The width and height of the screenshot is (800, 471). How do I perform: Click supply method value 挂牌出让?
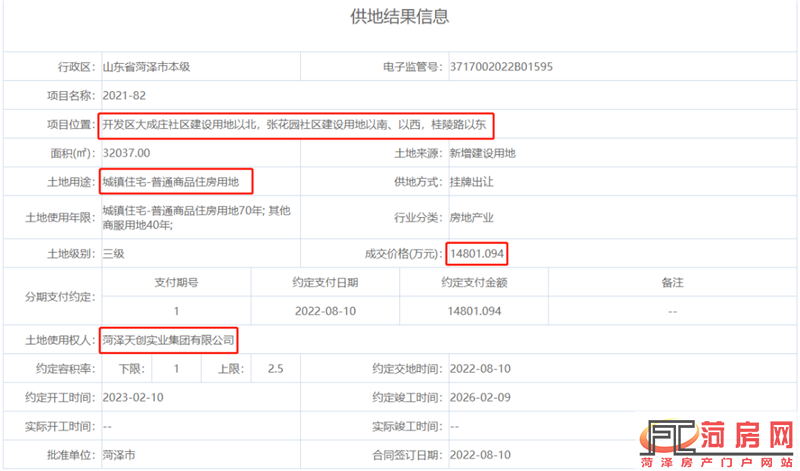(471, 182)
